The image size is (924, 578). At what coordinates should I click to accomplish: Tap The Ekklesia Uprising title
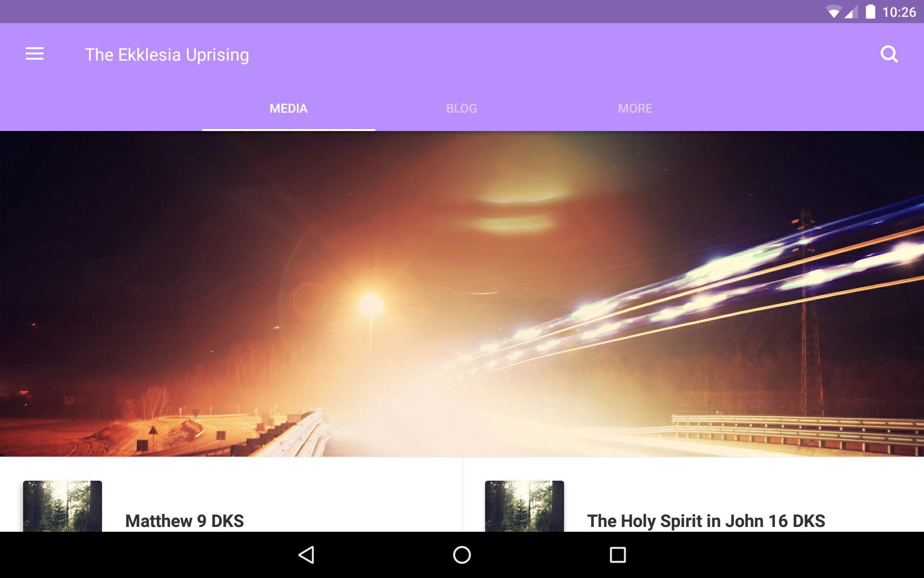click(x=167, y=55)
